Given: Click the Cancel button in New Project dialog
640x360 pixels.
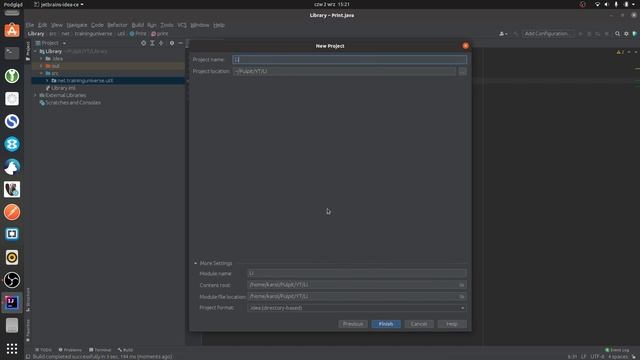Looking at the screenshot, I should coord(419,324).
